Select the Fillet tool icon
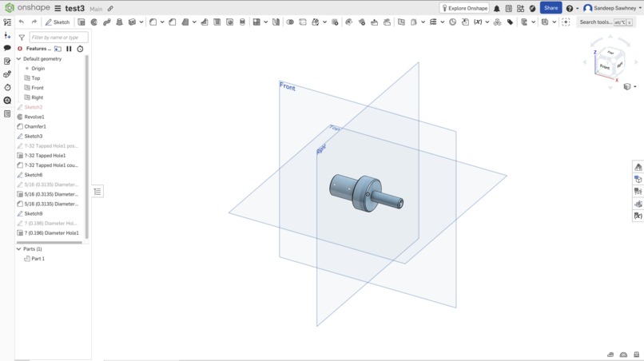This screenshot has height=361, width=644. pyautogui.click(x=153, y=22)
